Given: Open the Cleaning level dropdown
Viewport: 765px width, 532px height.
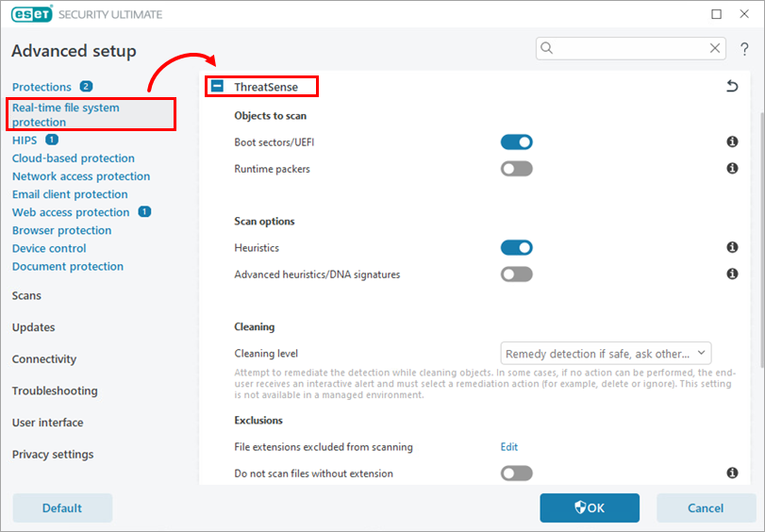Looking at the screenshot, I should tap(606, 354).
